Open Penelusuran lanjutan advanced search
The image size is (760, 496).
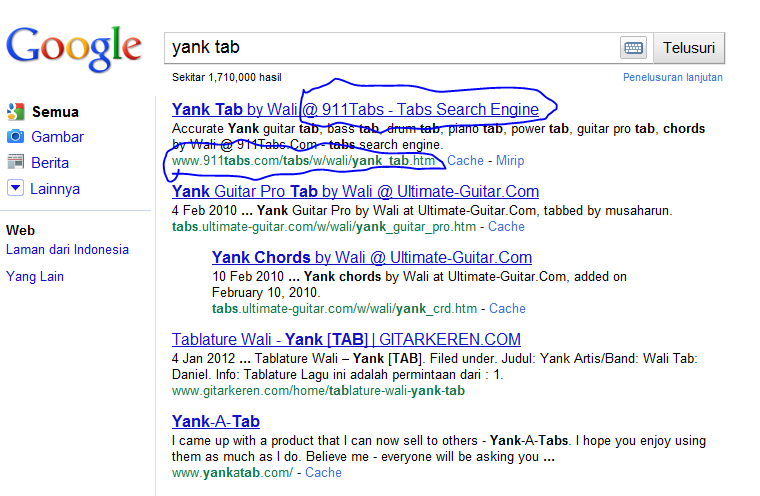tap(672, 77)
